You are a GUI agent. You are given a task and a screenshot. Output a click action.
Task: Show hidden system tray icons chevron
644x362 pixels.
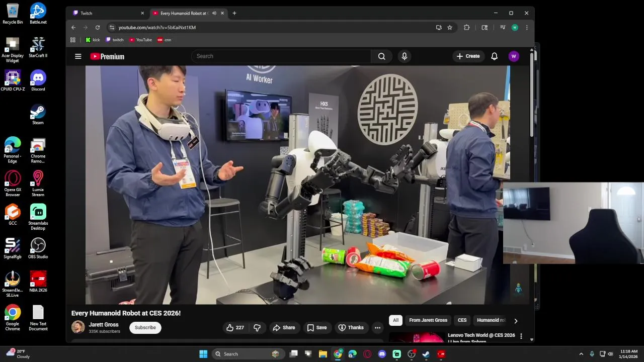pos(581,354)
